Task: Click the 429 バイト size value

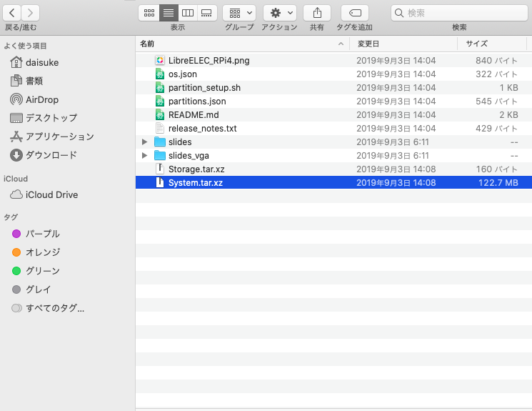Action: pyautogui.click(x=497, y=129)
